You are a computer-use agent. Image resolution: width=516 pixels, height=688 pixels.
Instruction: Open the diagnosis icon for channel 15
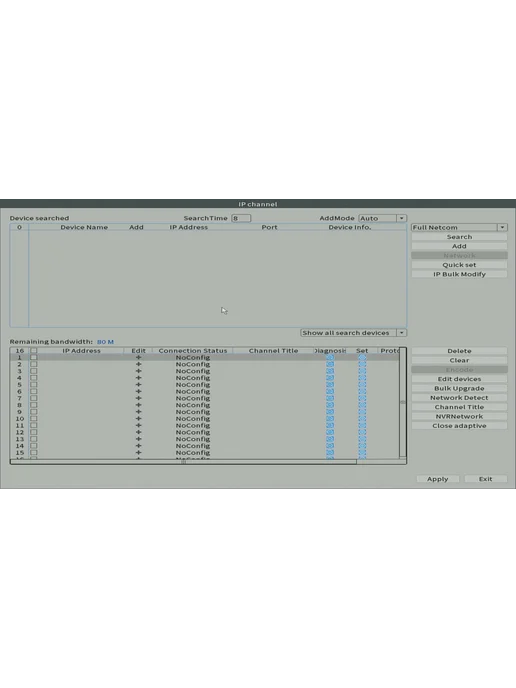click(x=330, y=453)
